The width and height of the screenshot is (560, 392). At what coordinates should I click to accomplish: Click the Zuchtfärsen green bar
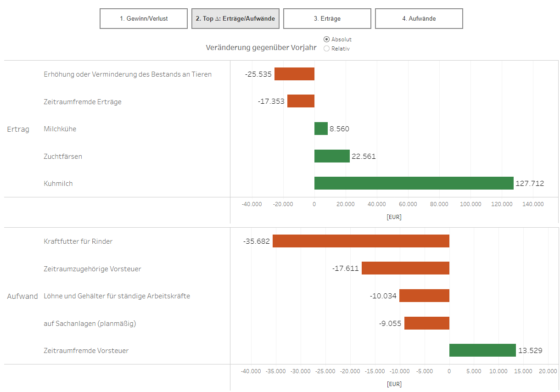[x=332, y=156]
